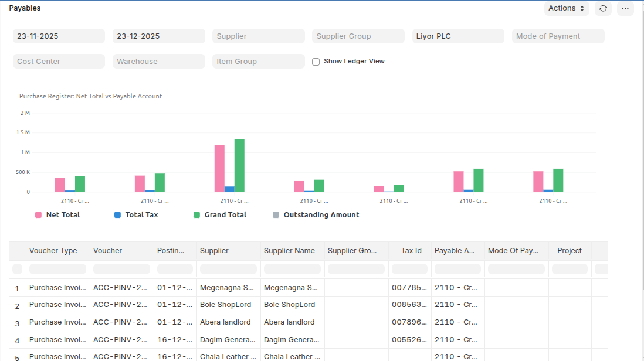Click the Cost Center filter field
This screenshot has height=361, width=644.
(x=59, y=62)
